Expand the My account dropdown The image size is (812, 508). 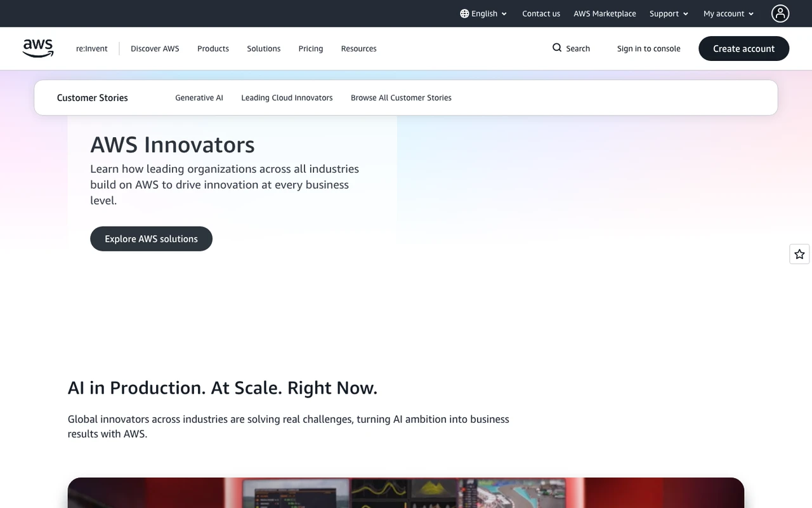point(728,13)
